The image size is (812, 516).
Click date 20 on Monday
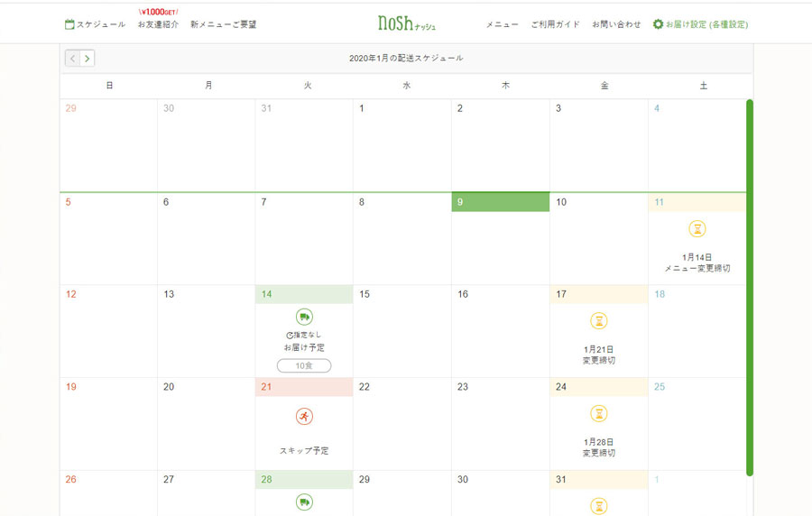tap(169, 387)
